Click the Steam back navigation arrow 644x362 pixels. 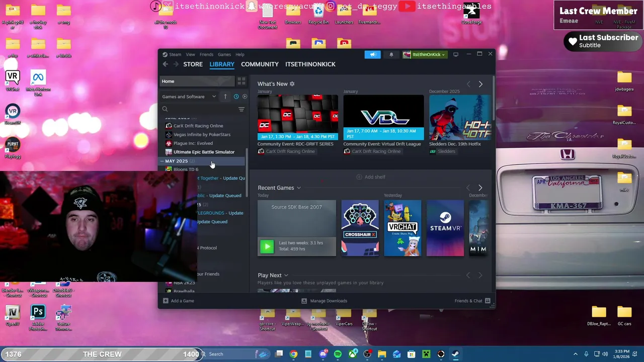(165, 64)
